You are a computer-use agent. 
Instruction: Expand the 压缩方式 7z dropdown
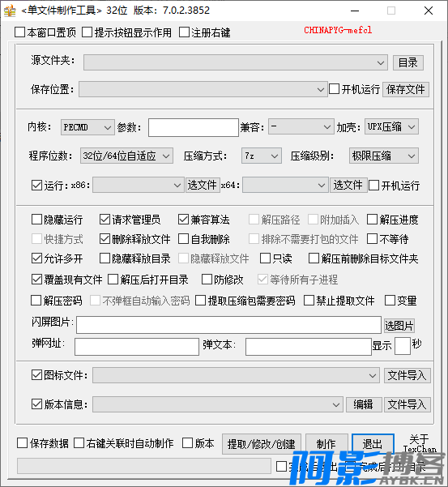(x=262, y=156)
